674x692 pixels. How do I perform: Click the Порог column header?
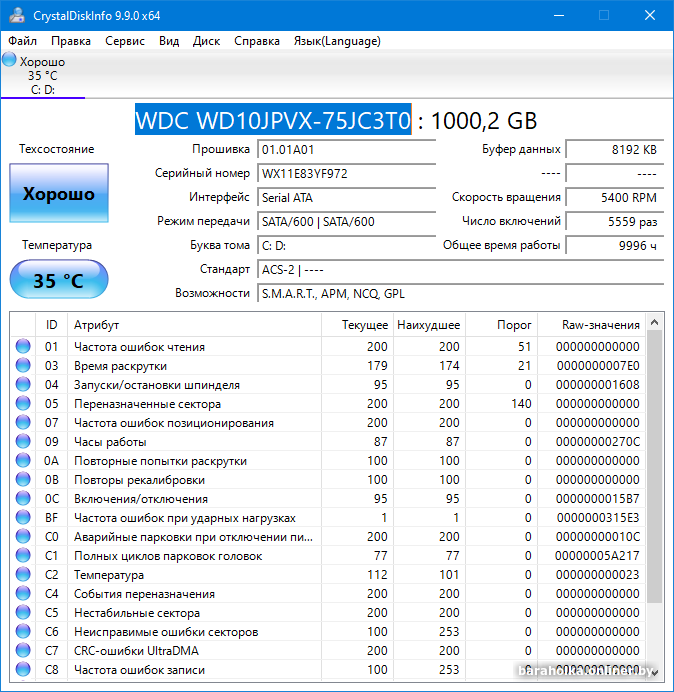tap(501, 325)
